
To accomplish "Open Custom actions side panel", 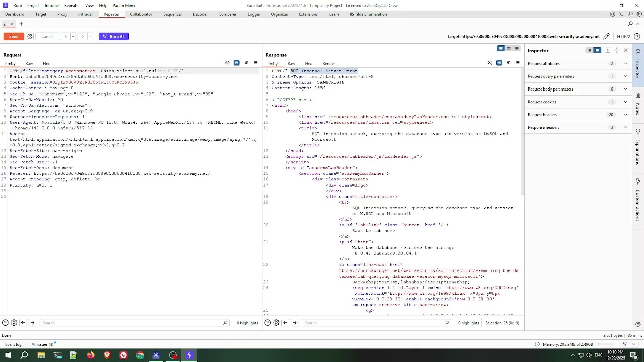I will tap(638, 200).
